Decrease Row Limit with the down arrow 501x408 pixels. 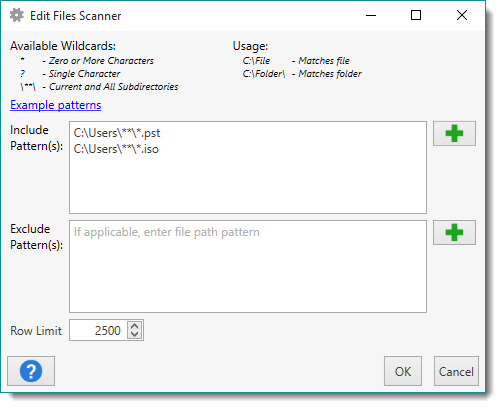[134, 334]
